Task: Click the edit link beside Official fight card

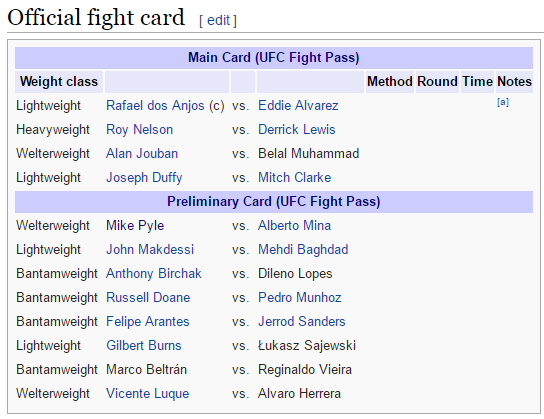Action: 218,20
